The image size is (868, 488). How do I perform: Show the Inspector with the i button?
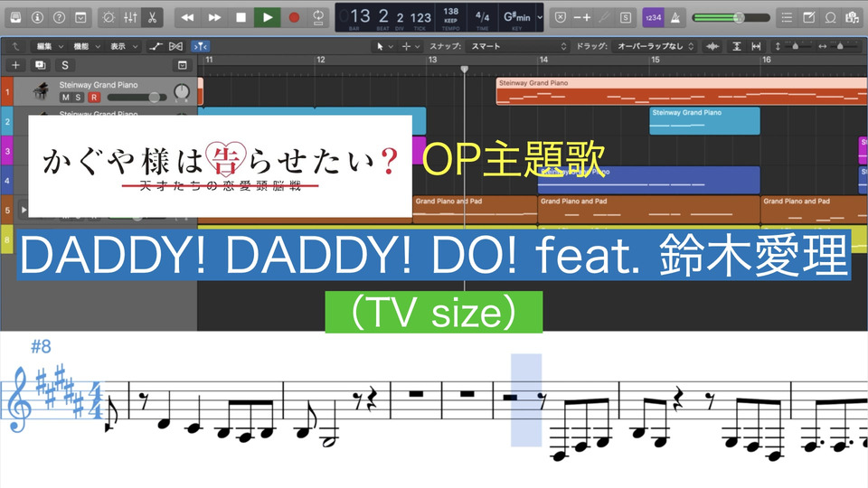tap(37, 18)
